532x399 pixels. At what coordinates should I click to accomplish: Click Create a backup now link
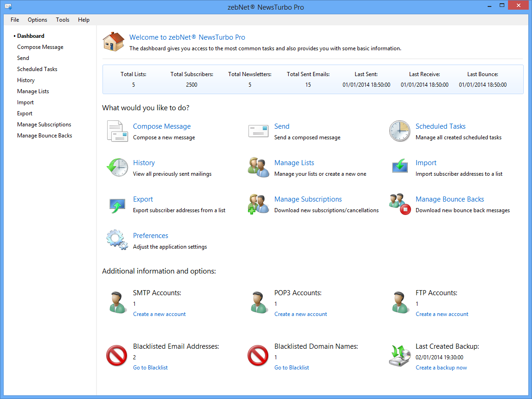pyautogui.click(x=441, y=368)
